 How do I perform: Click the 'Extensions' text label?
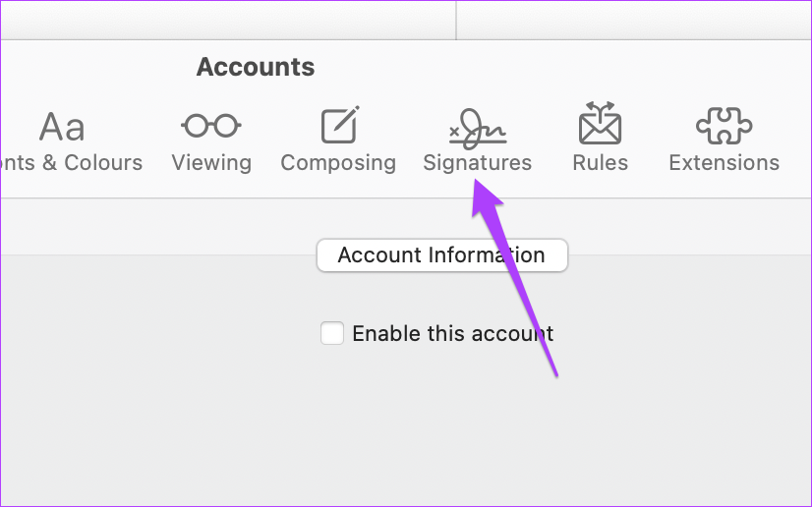[x=724, y=163]
